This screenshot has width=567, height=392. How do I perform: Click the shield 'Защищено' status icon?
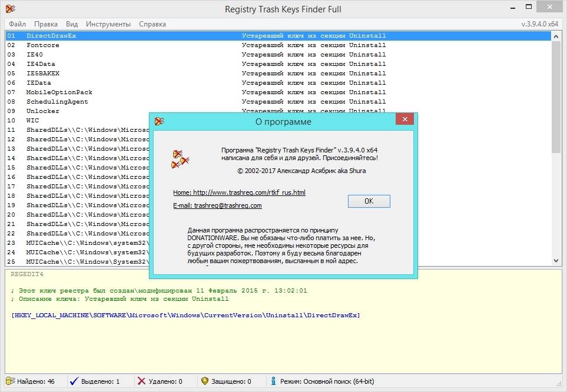pyautogui.click(x=205, y=381)
